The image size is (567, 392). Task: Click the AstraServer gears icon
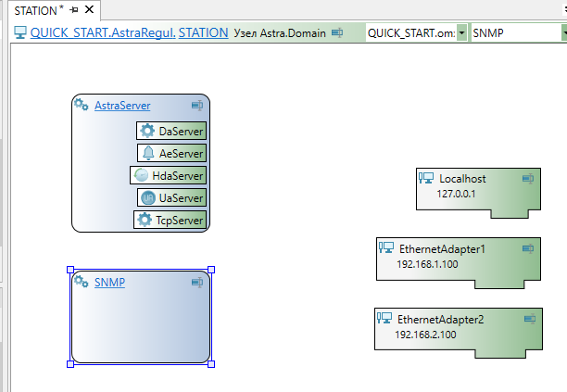(x=82, y=106)
